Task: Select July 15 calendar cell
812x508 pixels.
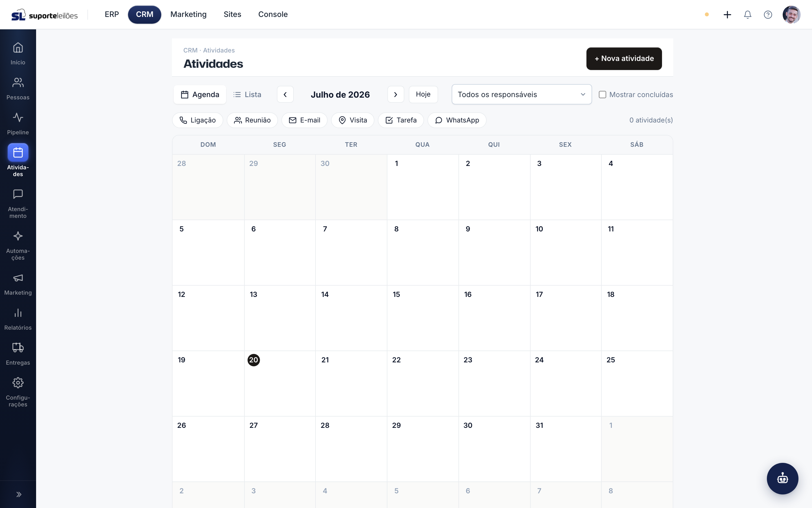Action: click(423, 318)
